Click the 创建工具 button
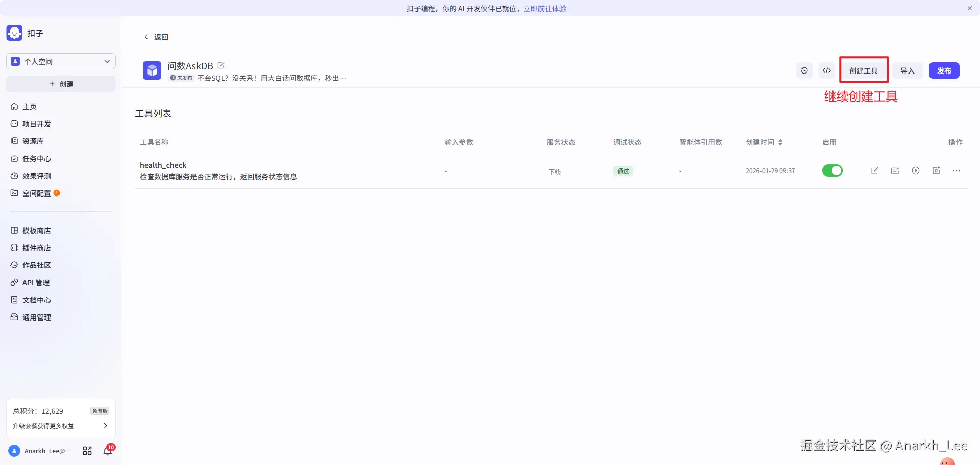Screen dimensions: 980x465 [864, 70]
